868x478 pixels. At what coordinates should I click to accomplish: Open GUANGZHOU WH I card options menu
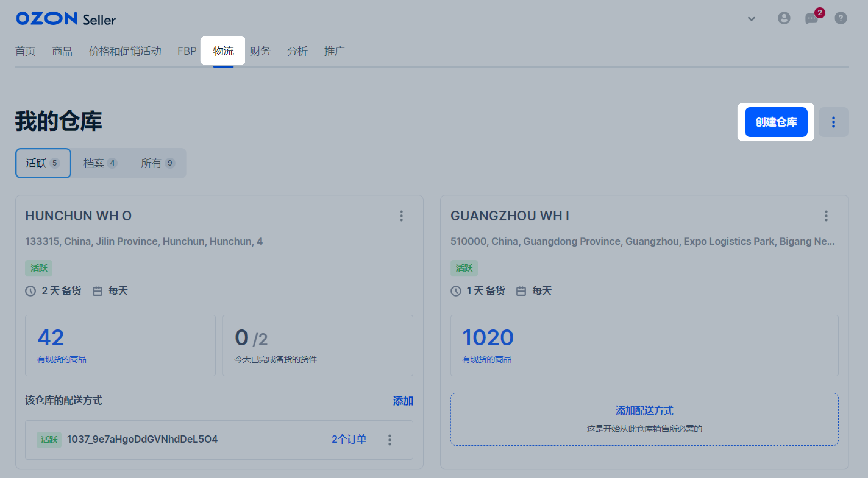826,216
